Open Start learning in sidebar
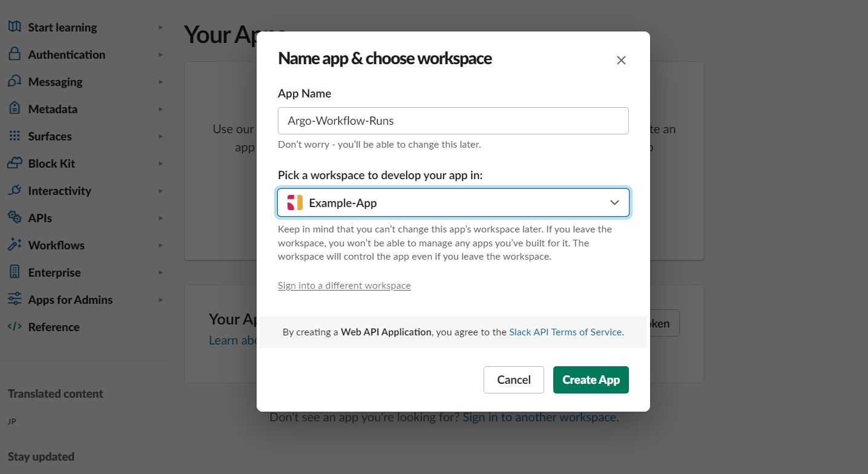Screen dimensions: 868x474 point(62,27)
